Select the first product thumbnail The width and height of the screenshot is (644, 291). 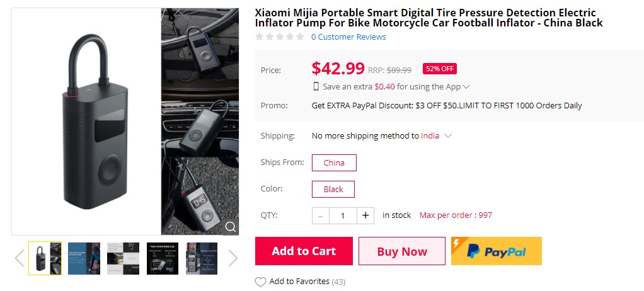point(45,258)
